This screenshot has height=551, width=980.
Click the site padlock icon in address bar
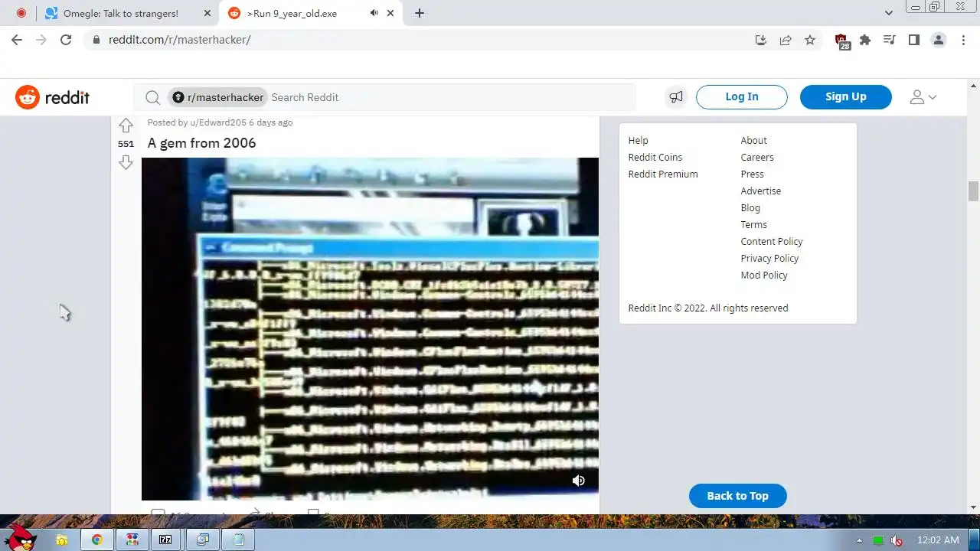96,40
